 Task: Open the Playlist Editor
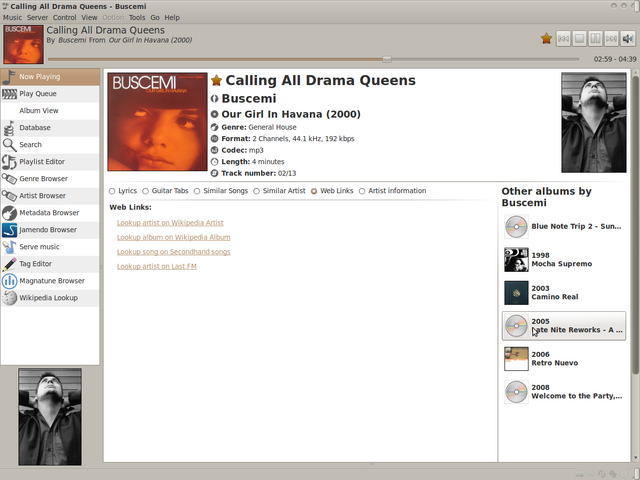50,162
